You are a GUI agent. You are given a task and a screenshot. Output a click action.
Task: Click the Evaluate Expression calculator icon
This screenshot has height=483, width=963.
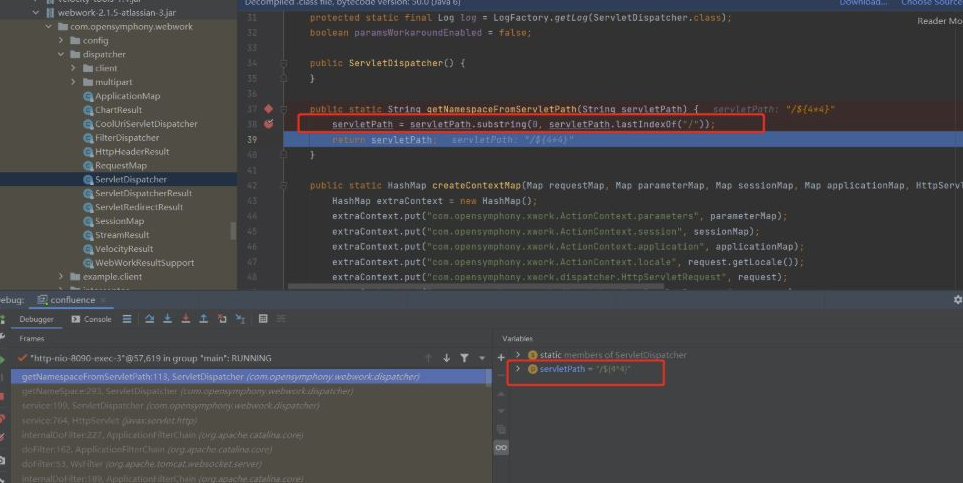point(263,319)
